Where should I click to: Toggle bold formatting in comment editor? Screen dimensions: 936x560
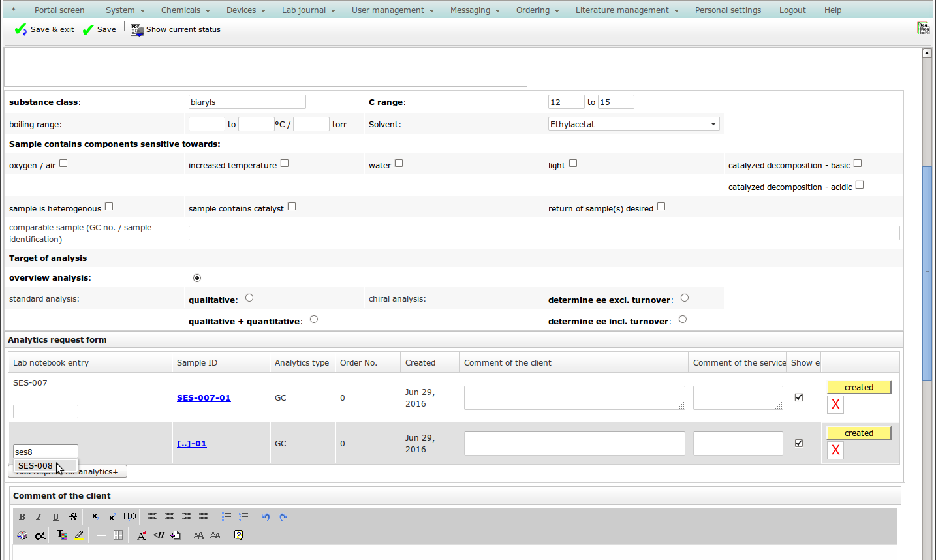22,517
